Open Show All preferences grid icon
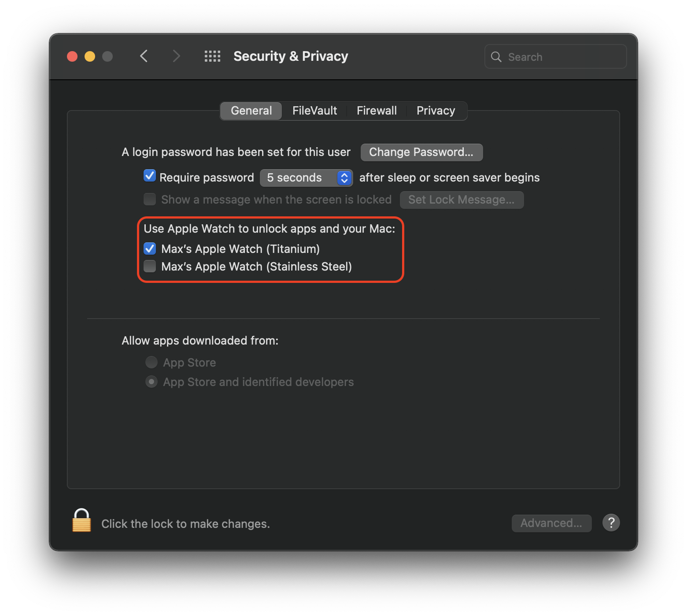Viewport: 687px width, 616px height. [x=212, y=56]
